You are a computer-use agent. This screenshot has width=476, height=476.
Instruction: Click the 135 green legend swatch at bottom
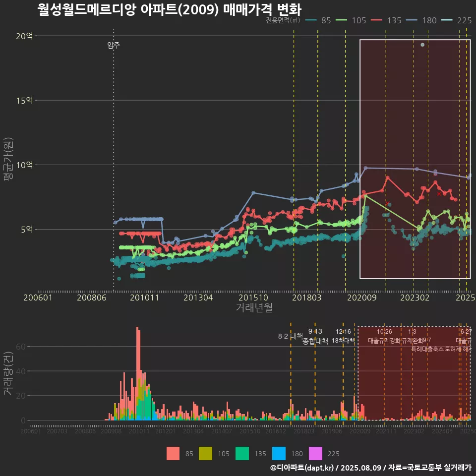click(x=242, y=454)
